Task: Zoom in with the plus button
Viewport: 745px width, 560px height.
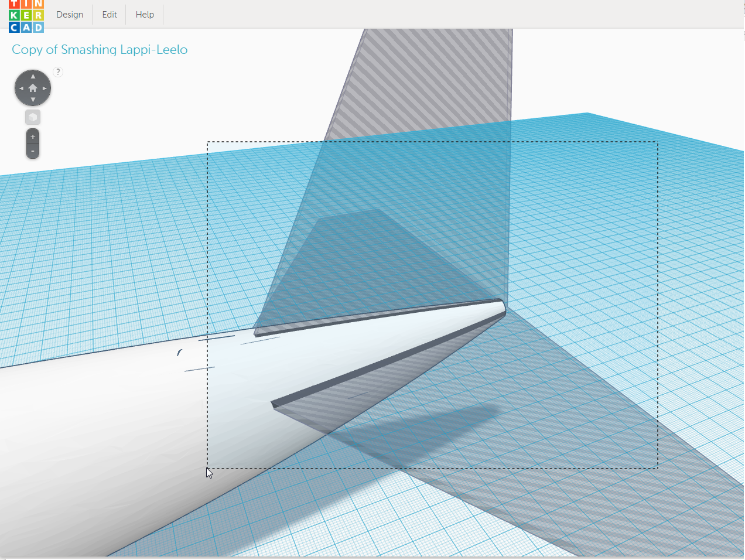Action: (33, 136)
